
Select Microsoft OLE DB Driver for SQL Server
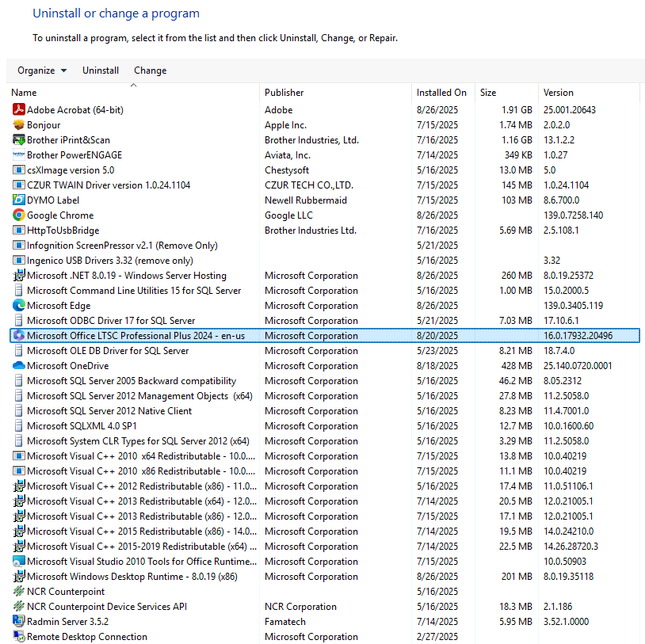(325, 351)
